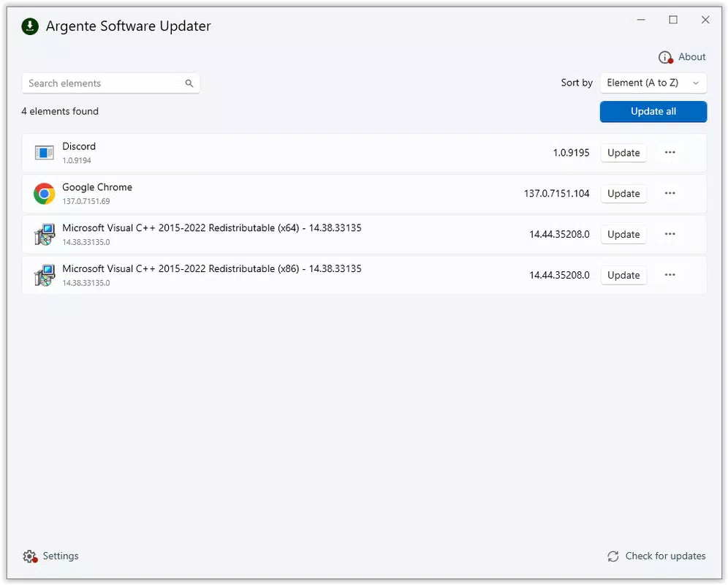Update Discord to 1.0.9195
The image size is (728, 585).
(x=623, y=153)
